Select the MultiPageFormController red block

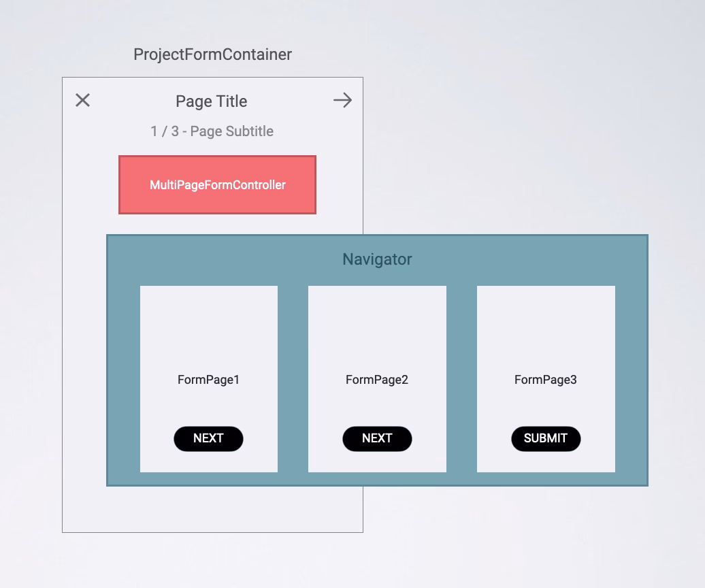[217, 184]
